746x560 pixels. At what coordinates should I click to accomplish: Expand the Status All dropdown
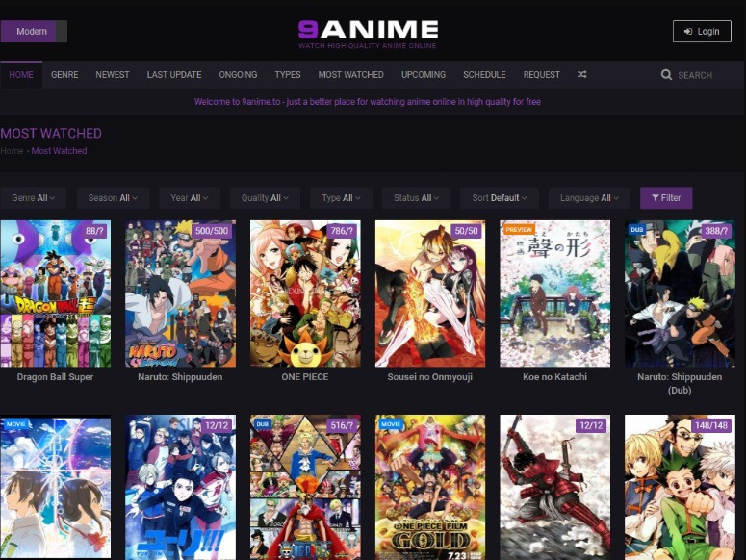[x=416, y=198]
